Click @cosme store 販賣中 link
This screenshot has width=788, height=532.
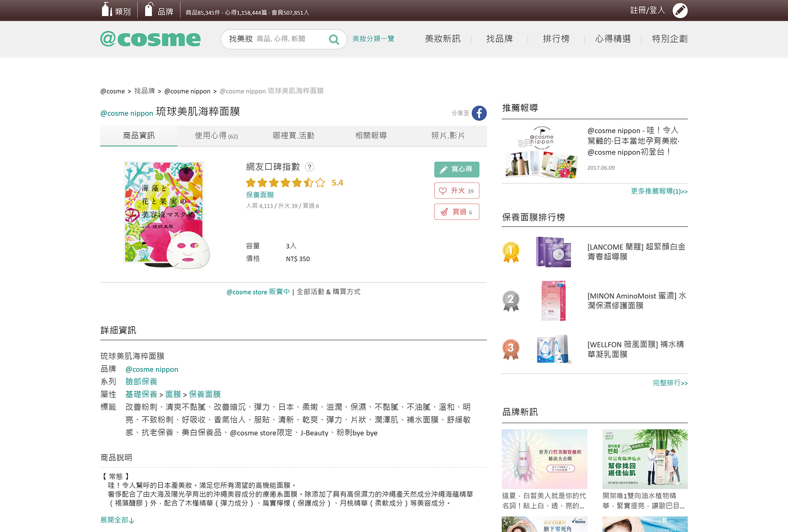[258, 292]
